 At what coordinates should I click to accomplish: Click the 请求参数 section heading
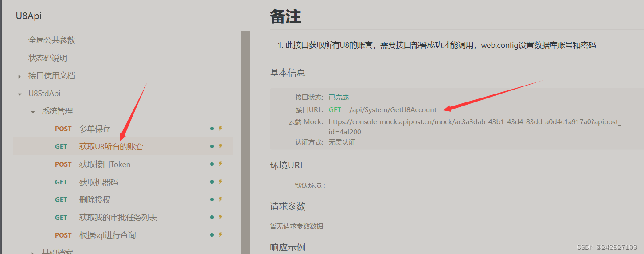(288, 207)
